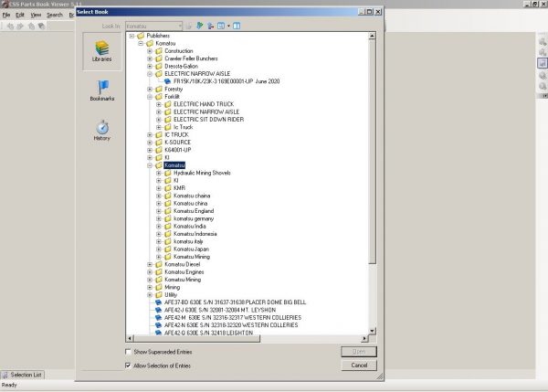Click the book icon of FR15K/18K/23K-3 entry
Screen dimensions: 548x392
click(168, 81)
